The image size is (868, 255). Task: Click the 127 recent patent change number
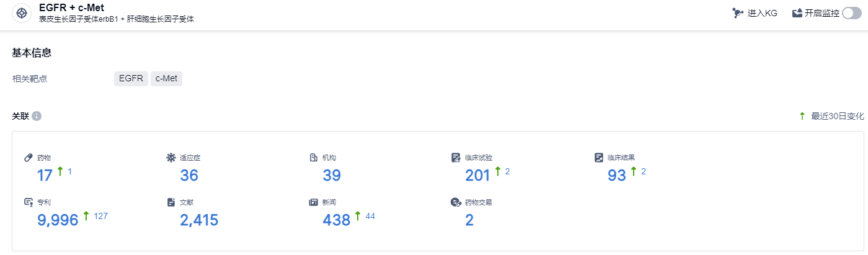point(100,216)
